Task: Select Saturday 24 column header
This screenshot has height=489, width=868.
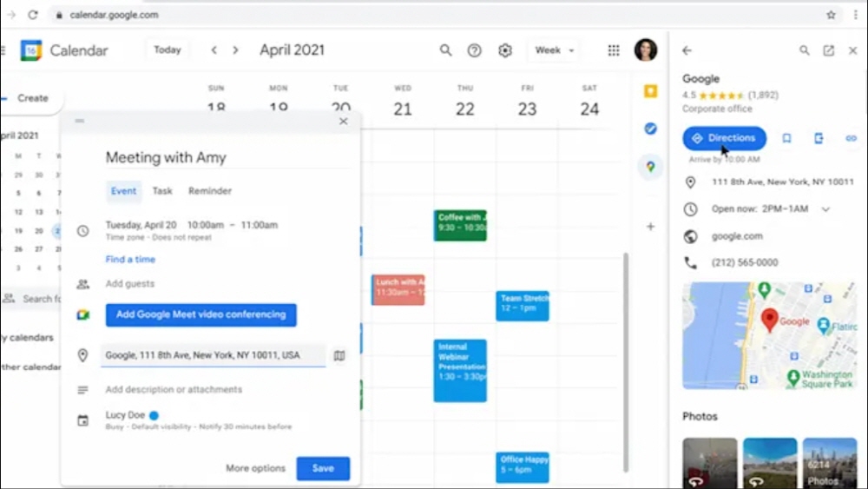Action: point(589,102)
